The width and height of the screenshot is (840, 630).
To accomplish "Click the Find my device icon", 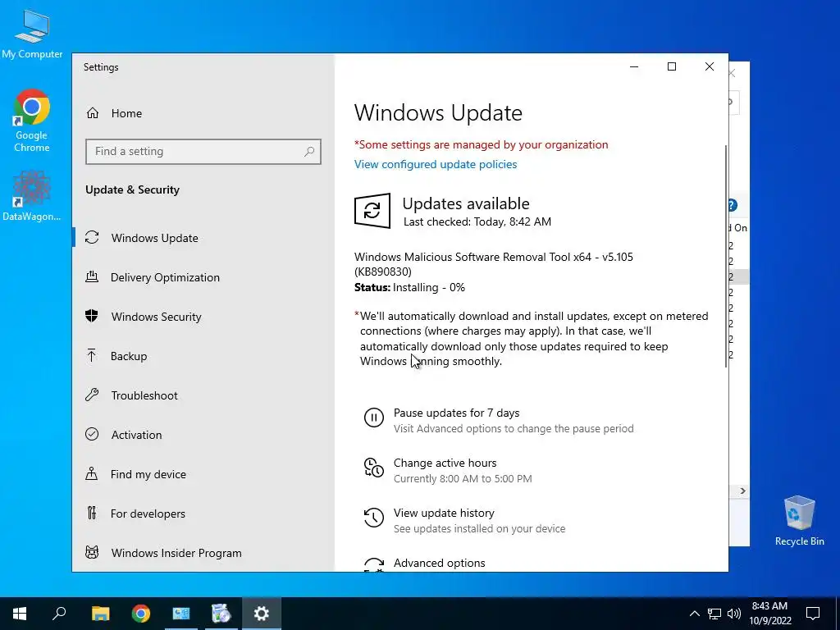I will coord(92,474).
